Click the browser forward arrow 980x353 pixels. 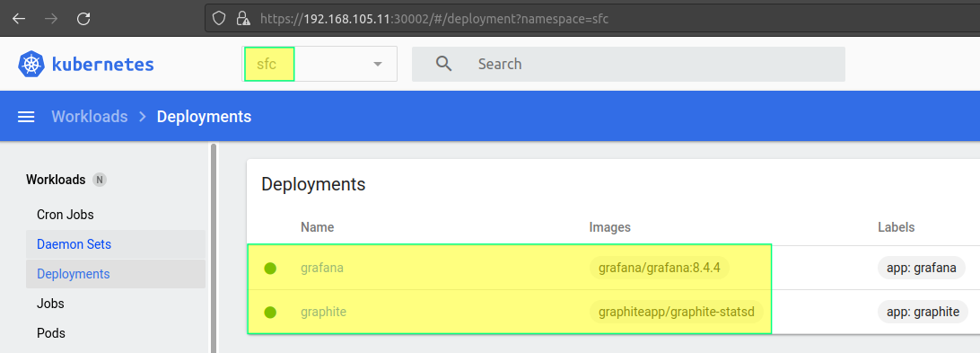51,19
